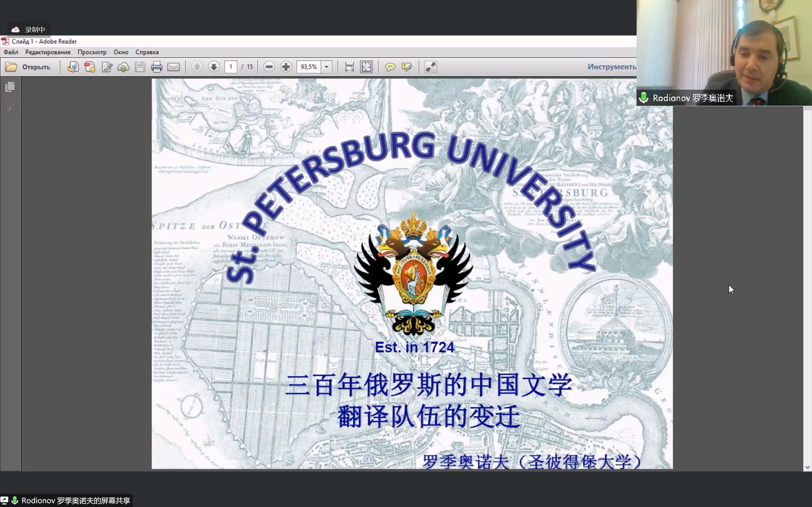
Task: Go to next page with down arrow
Action: click(214, 67)
